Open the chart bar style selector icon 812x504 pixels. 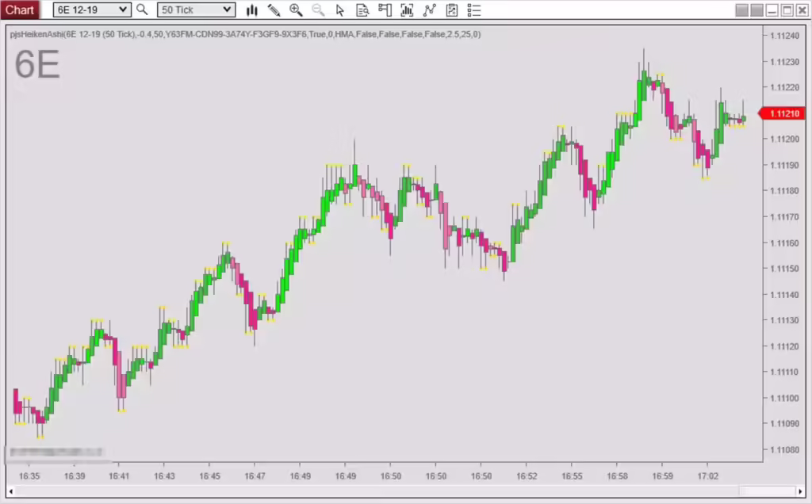(x=252, y=10)
